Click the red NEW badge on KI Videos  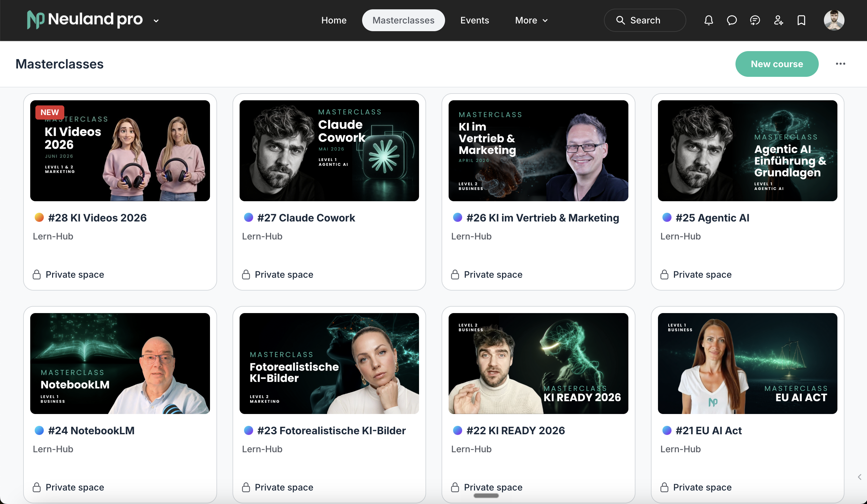50,113
